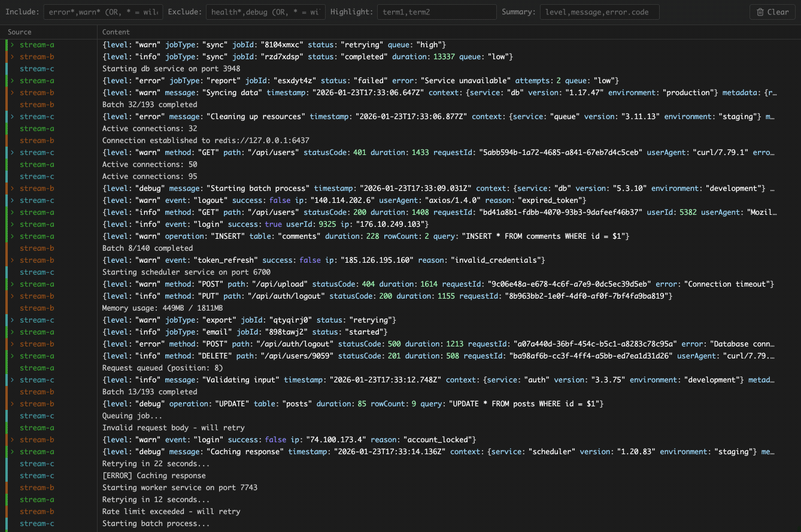Expand the 500 POST /api/auth/logout error log

(x=11, y=343)
